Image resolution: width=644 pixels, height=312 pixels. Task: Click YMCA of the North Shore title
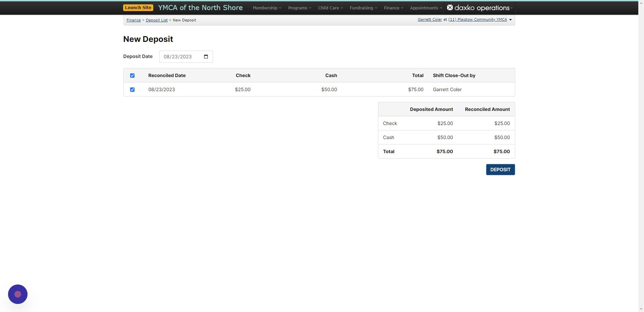pos(200,8)
